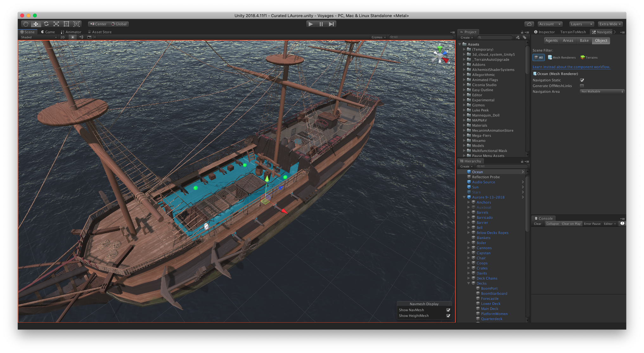Toggle the Navigation Static checkbox
This screenshot has height=353, width=644.
[x=582, y=80]
